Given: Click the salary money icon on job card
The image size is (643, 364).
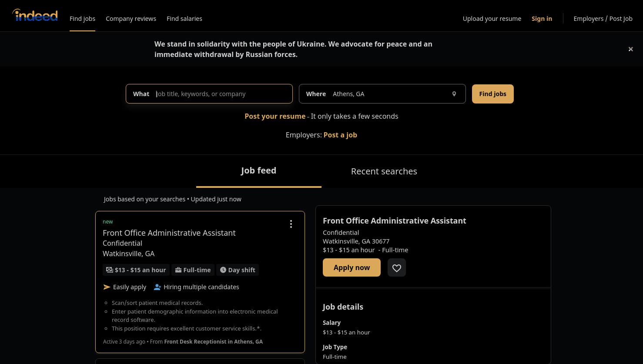Looking at the screenshot, I should [x=110, y=270].
